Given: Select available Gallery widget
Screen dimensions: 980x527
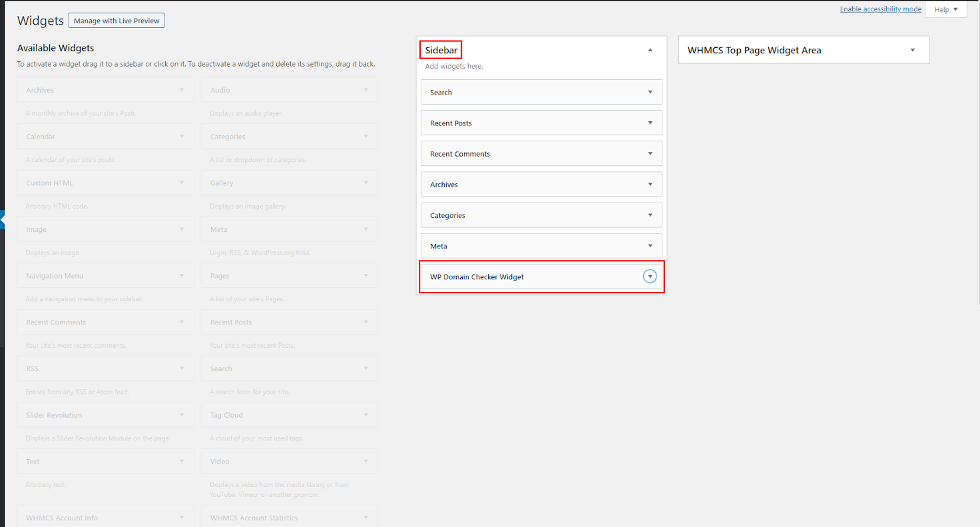Looking at the screenshot, I should 290,183.
